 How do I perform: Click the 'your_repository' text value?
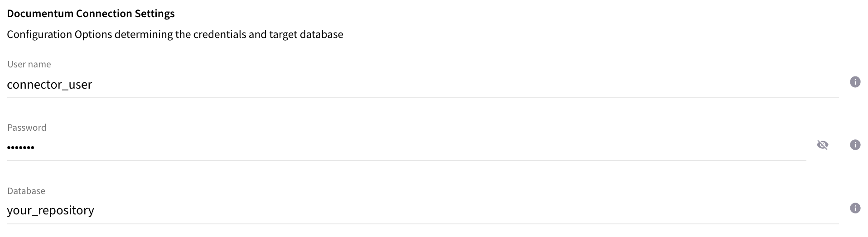[x=50, y=210]
